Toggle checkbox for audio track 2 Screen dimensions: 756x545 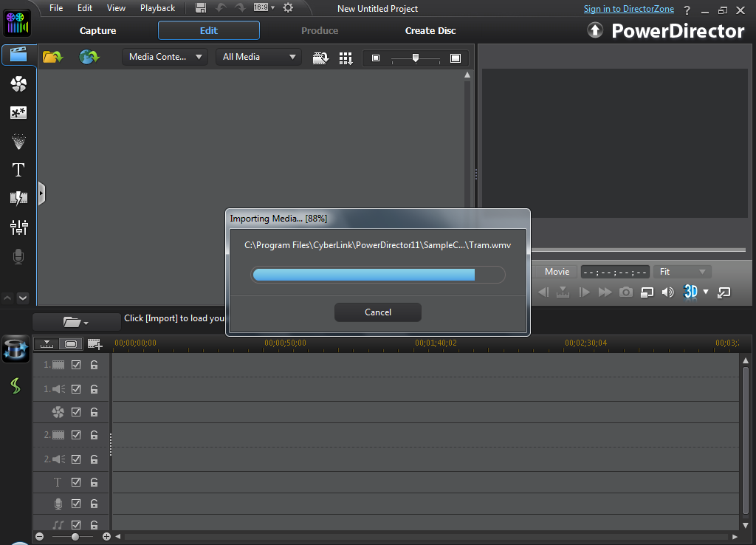click(76, 459)
